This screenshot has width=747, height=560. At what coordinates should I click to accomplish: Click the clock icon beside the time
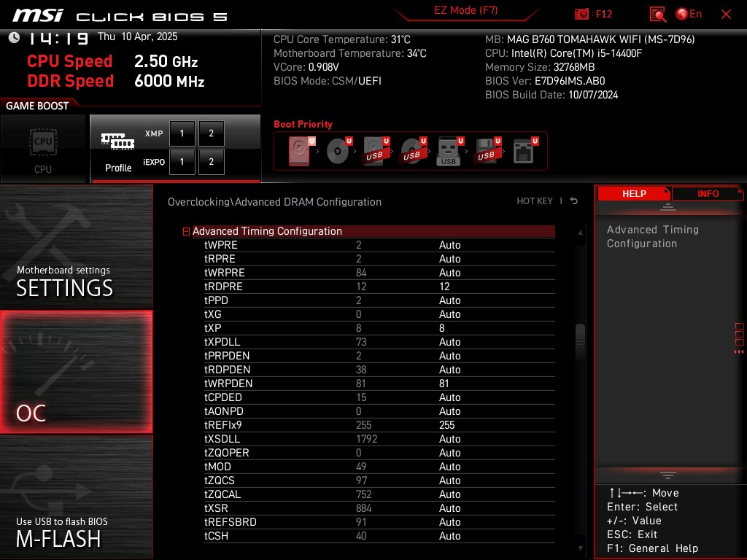15,37
